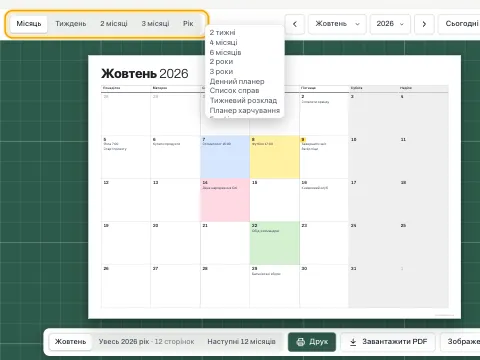Viewport: 480px width, 360px height.
Task: Select Увесь 2026 рік print range
Action: [146, 342]
